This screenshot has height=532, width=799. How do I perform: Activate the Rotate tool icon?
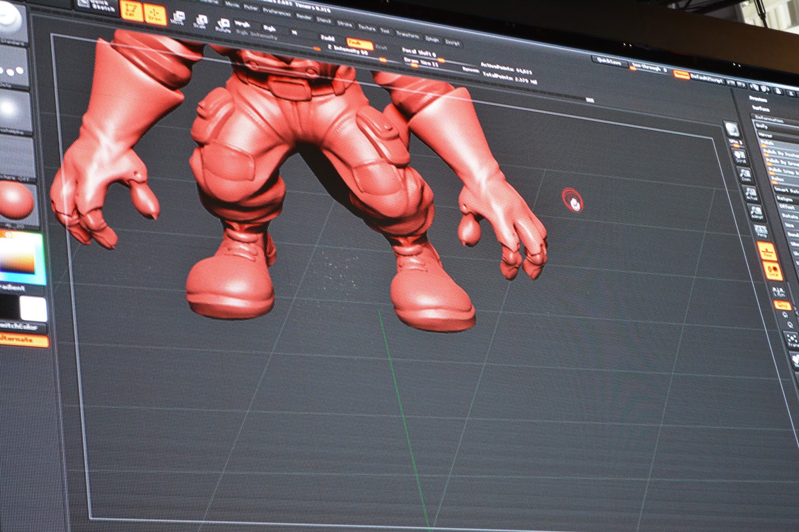click(223, 25)
